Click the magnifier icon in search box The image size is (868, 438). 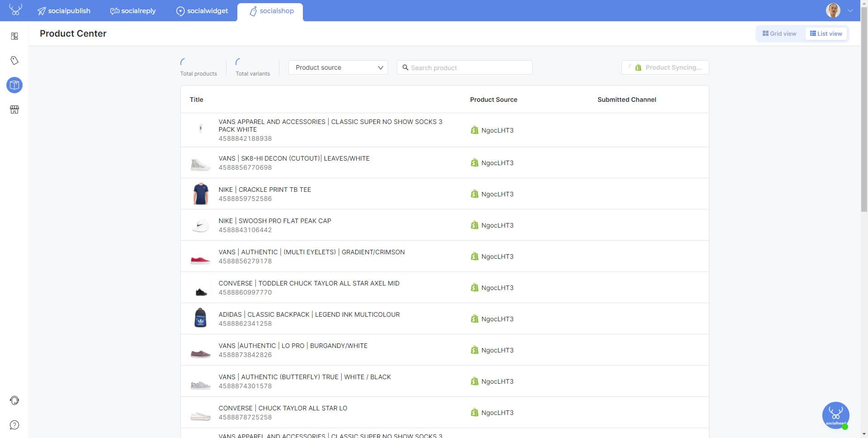pos(406,67)
